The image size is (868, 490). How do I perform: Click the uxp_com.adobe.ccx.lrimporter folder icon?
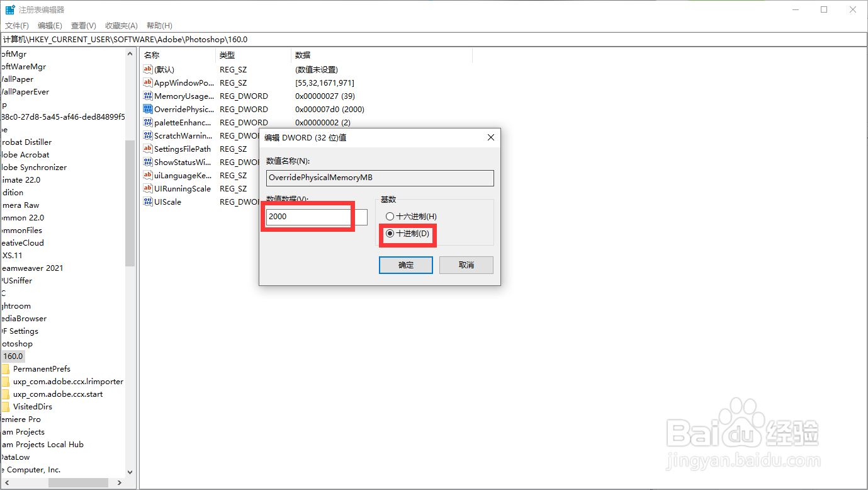pos(5,382)
